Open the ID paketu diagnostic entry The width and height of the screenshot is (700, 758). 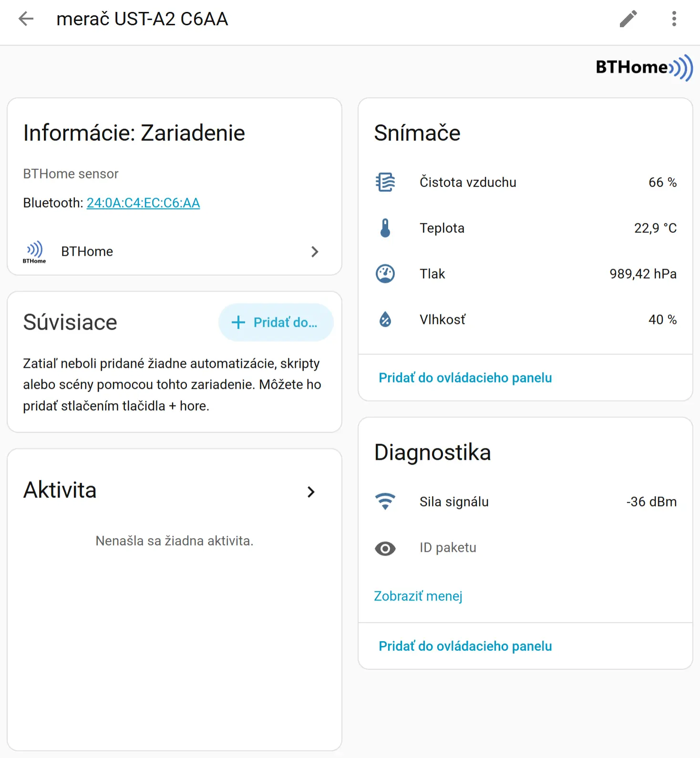click(525, 548)
